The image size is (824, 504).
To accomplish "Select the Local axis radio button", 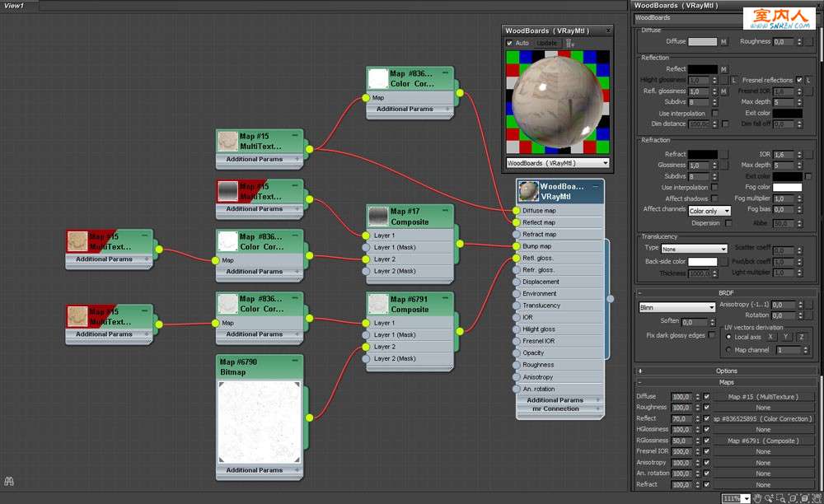I will tap(728, 337).
